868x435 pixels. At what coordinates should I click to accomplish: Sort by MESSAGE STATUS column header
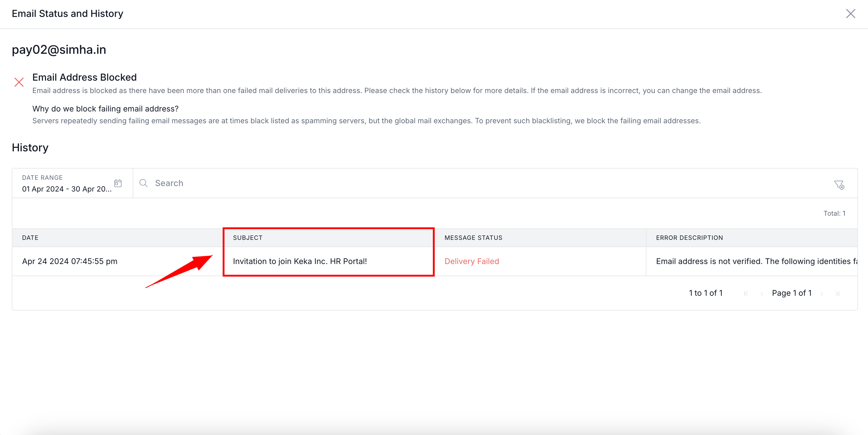[473, 238]
